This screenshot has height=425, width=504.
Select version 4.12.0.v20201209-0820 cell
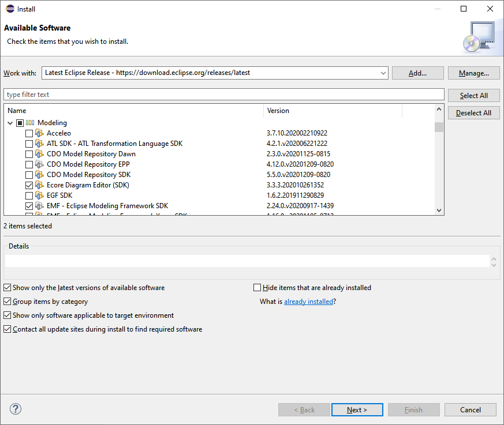300,164
